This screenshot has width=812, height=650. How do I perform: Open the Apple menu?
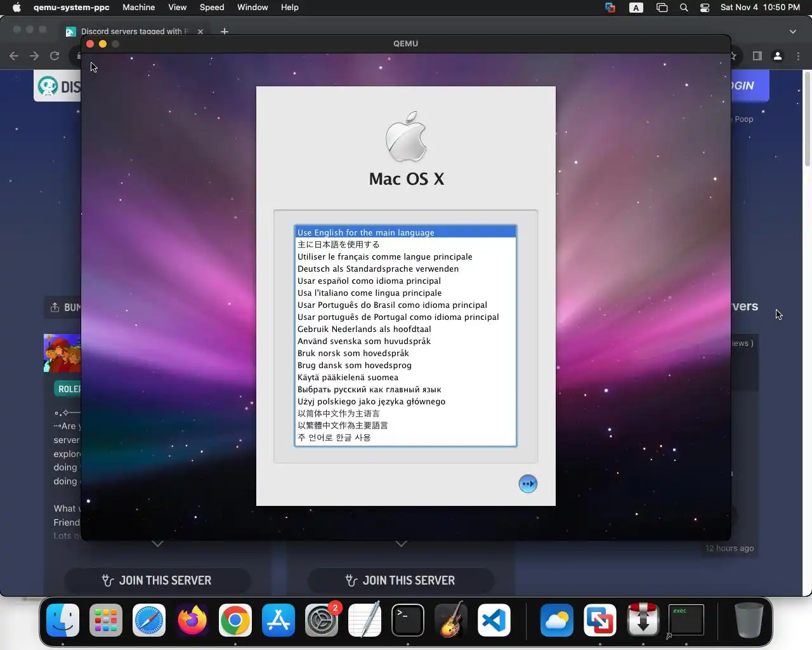16,8
